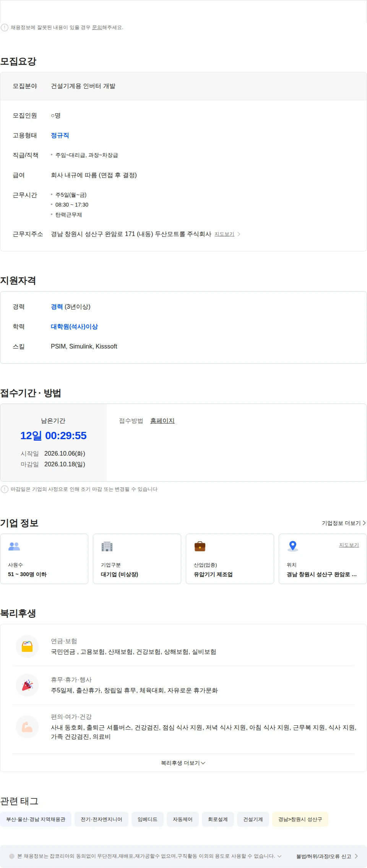The height and width of the screenshot is (868, 367).
Task: Click the arrow icon after 신고 link
Action: (x=356, y=857)
